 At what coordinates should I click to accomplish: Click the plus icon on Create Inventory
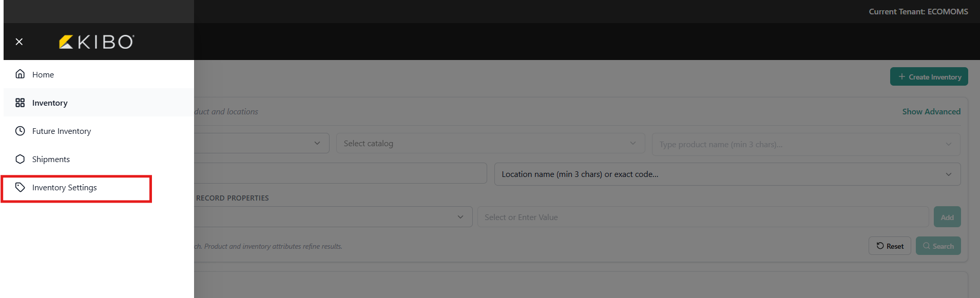901,76
